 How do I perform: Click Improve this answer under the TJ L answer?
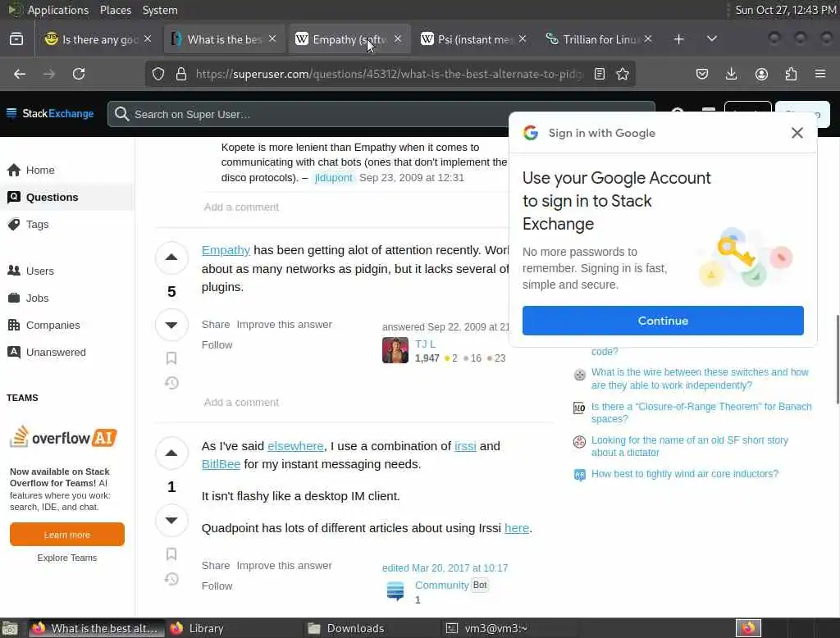point(284,325)
